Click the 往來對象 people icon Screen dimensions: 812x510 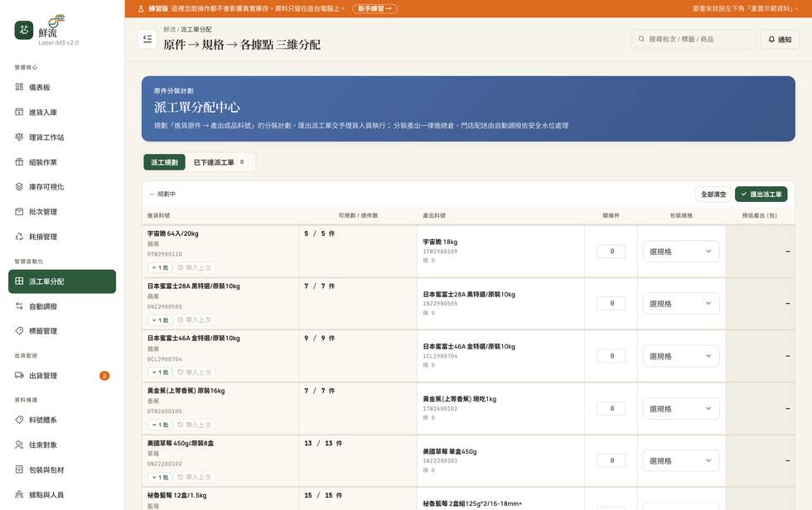pos(19,445)
